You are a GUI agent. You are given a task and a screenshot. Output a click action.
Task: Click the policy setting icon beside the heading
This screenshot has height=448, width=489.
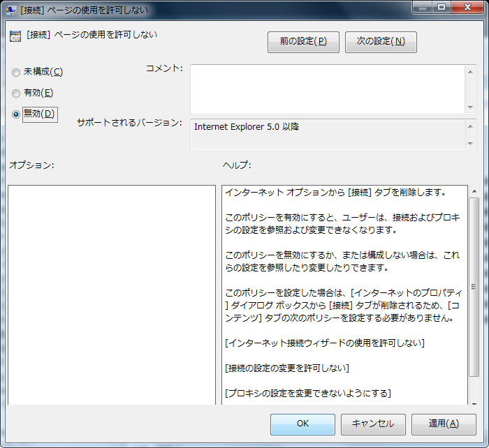pyautogui.click(x=15, y=36)
